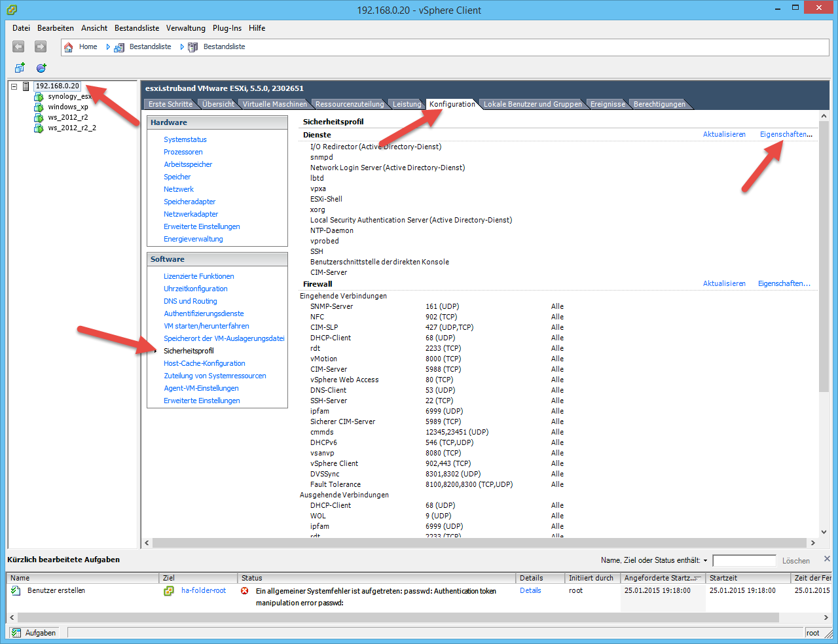Switch to the Virtuelle Maschinen tab
Image resolution: width=838 pixels, height=644 pixels.
click(274, 104)
